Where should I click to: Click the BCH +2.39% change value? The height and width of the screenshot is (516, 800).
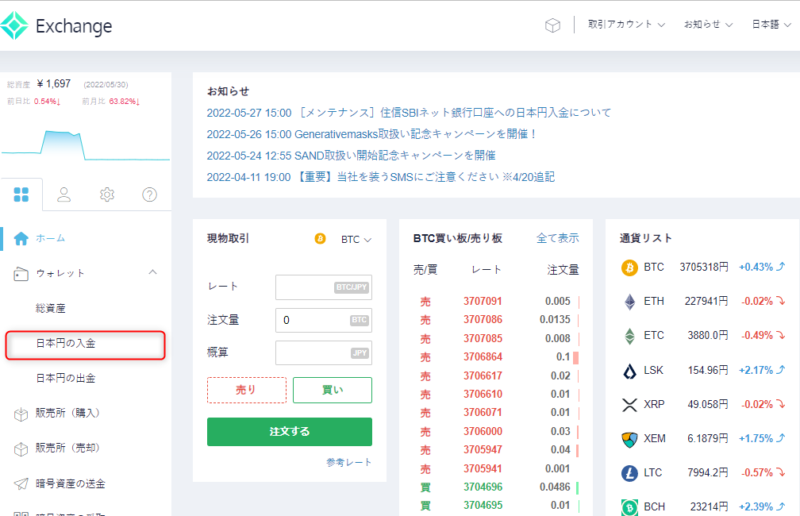point(756,507)
